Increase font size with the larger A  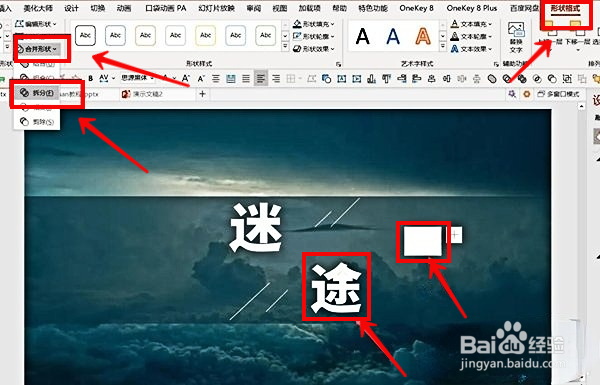click(186, 78)
